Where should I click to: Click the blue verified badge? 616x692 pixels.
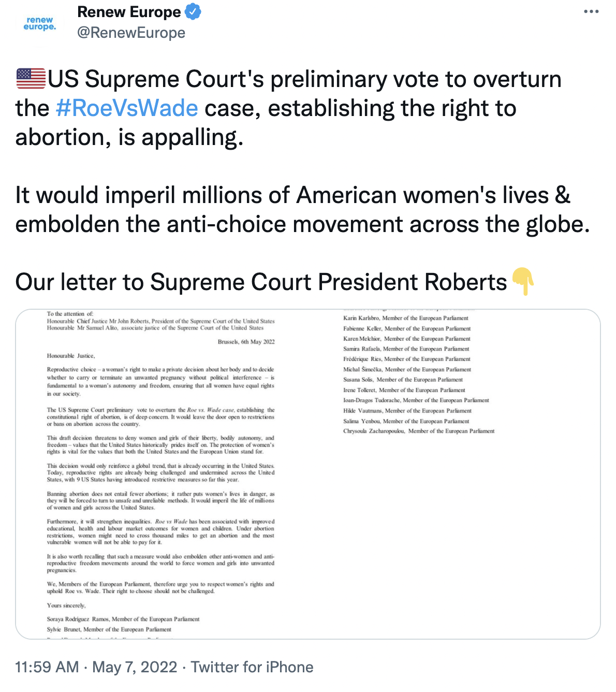(193, 11)
